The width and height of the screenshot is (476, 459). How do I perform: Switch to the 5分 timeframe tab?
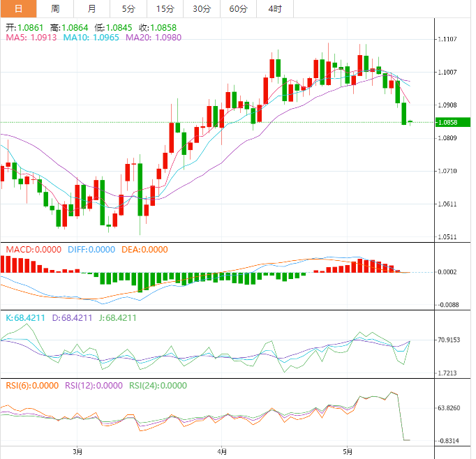[128, 9]
